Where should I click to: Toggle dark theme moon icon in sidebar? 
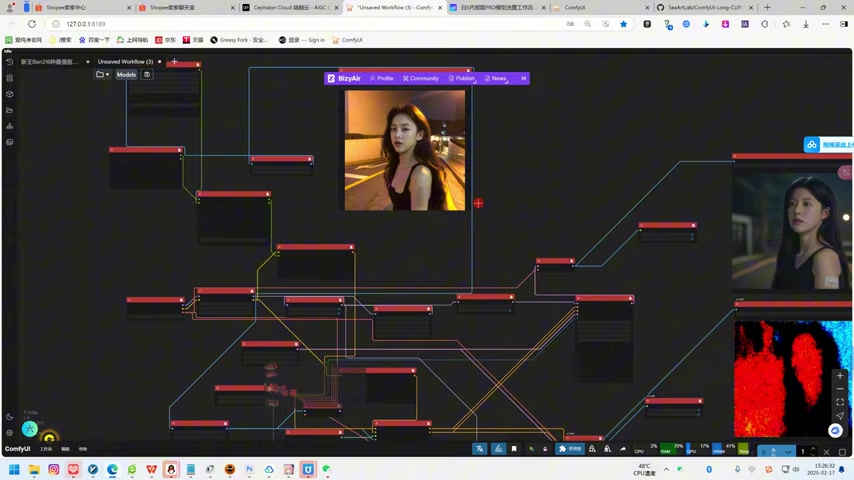pyautogui.click(x=9, y=417)
